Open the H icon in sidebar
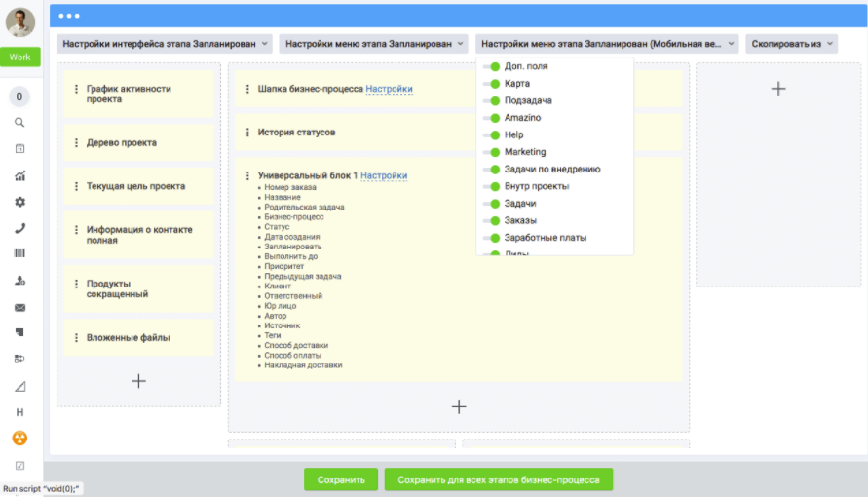This screenshot has height=497, width=868. [x=19, y=412]
